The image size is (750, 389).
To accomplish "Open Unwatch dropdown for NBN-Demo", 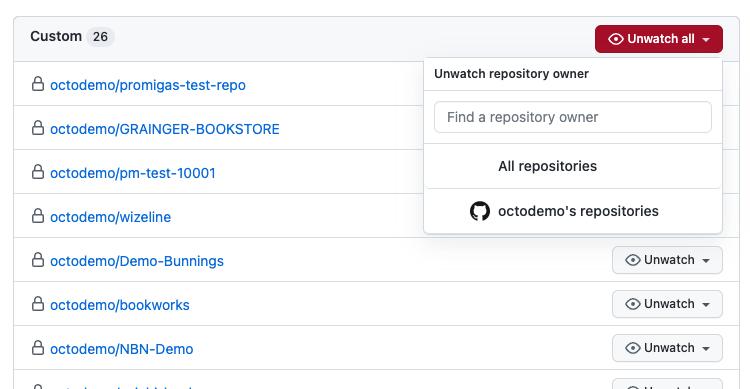I will pyautogui.click(x=667, y=348).
